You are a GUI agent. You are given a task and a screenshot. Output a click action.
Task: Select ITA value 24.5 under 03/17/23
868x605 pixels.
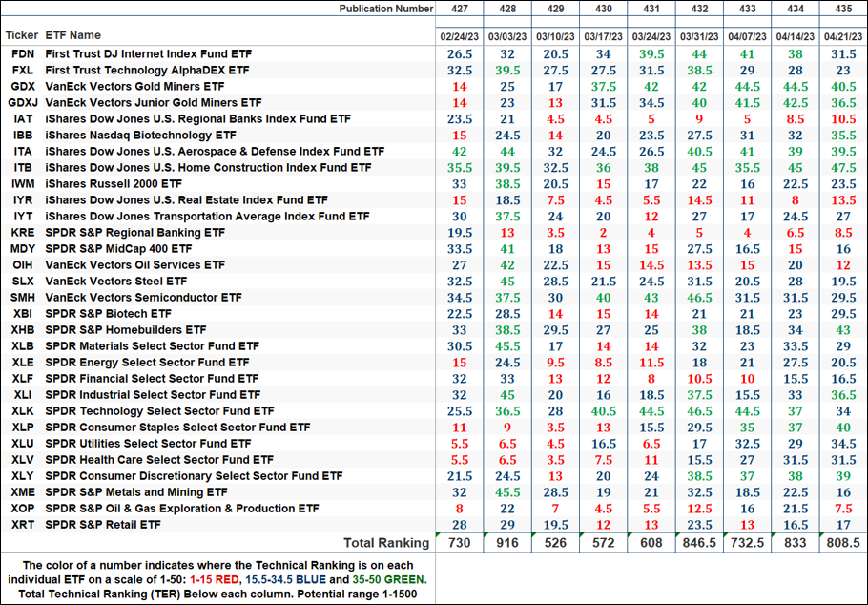[x=604, y=151]
